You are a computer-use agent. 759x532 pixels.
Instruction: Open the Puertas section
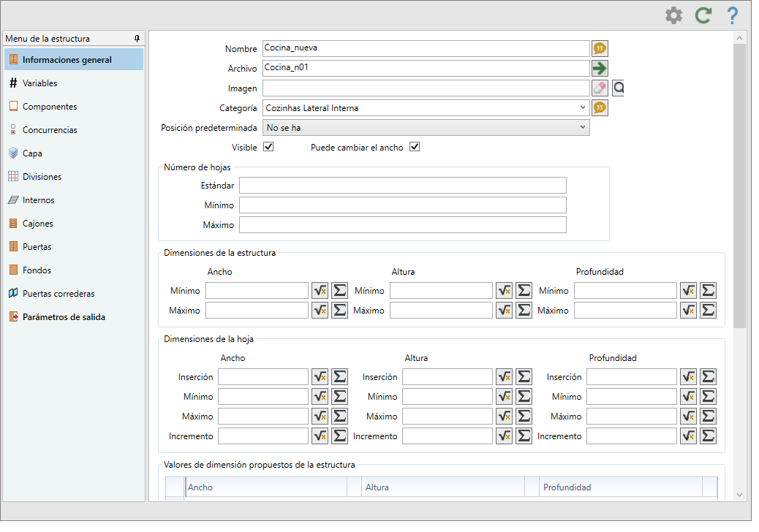click(74, 247)
